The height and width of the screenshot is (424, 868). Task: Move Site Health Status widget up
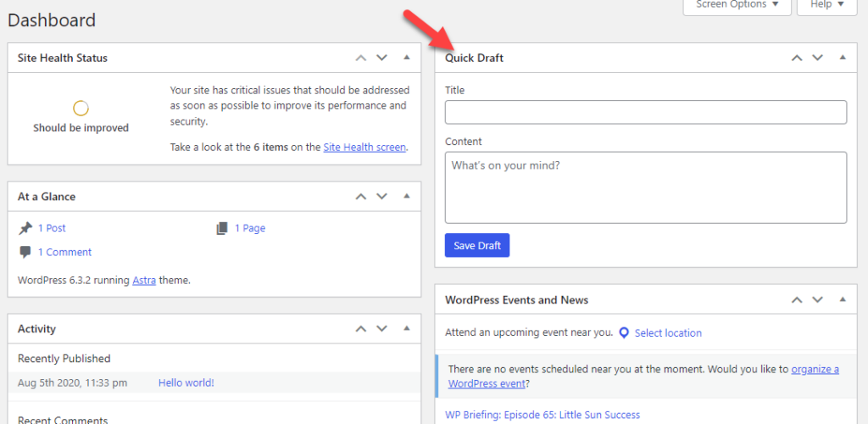coord(361,58)
